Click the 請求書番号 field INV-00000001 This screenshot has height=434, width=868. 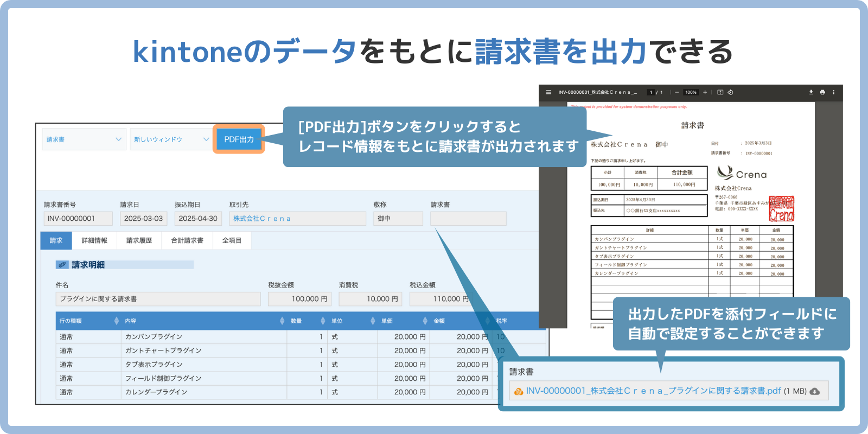click(78, 219)
